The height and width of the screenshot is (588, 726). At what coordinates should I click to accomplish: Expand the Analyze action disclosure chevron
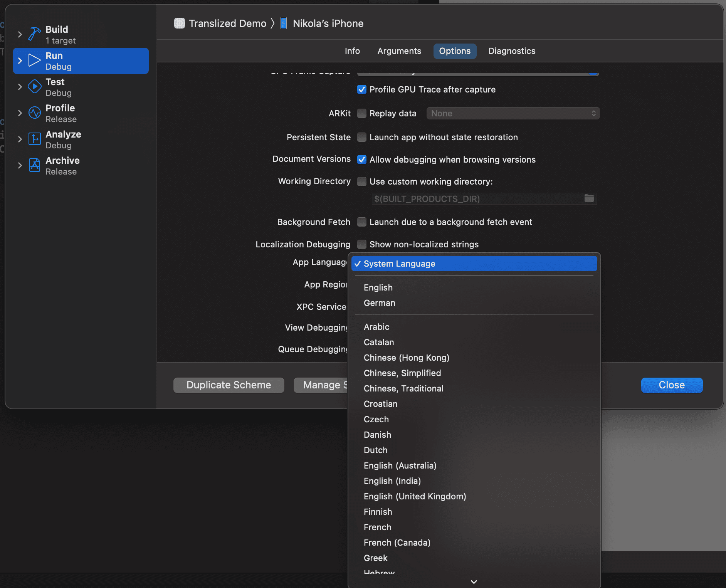(x=20, y=139)
